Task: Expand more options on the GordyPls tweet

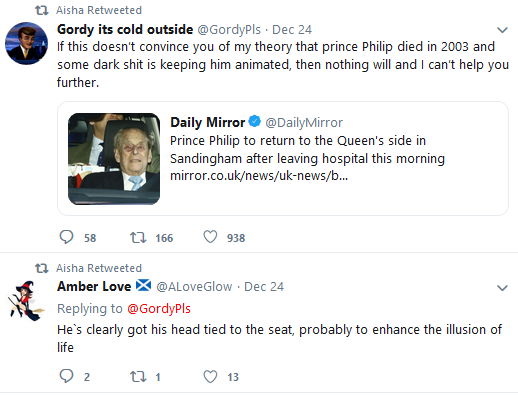Action: point(502,30)
